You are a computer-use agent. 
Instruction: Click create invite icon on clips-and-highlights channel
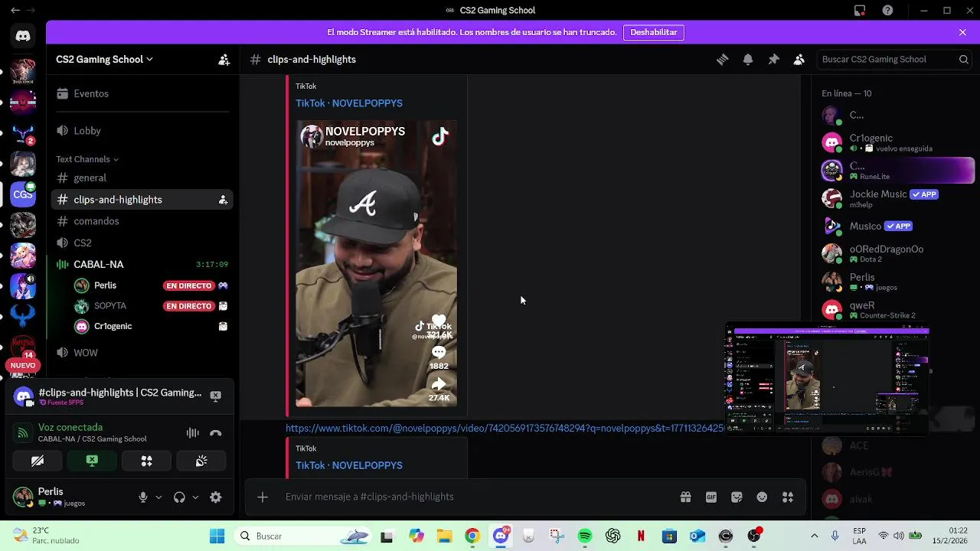[x=223, y=200]
